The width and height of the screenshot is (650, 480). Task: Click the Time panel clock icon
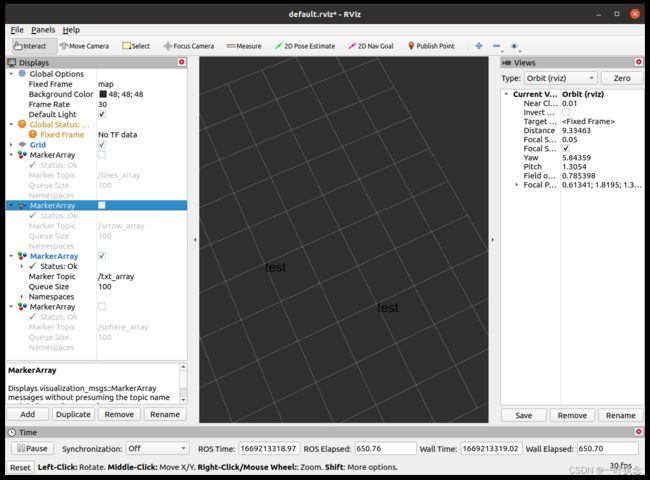click(12, 432)
